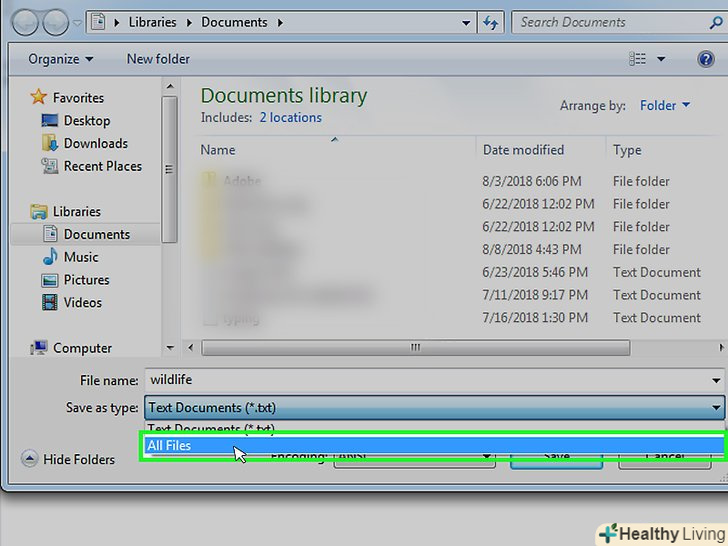This screenshot has width=728, height=546.
Task: Choose Text Documents (*.txt) list option
Action: click(x=435, y=428)
